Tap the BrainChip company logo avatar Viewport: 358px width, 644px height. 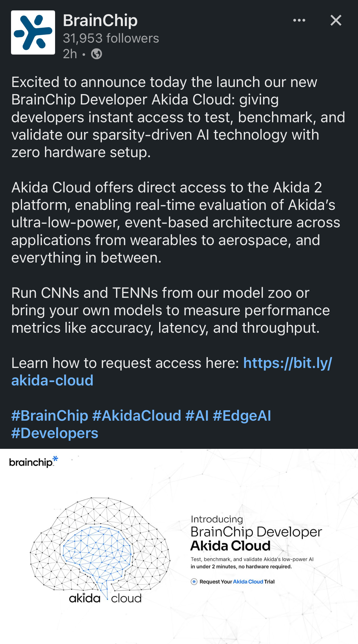pos(33,32)
